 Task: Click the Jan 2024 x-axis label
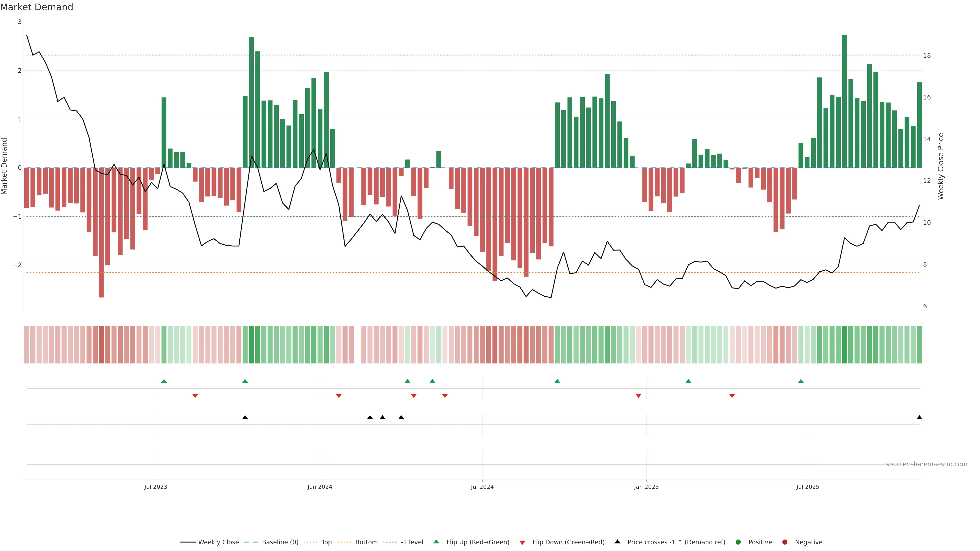tap(320, 487)
